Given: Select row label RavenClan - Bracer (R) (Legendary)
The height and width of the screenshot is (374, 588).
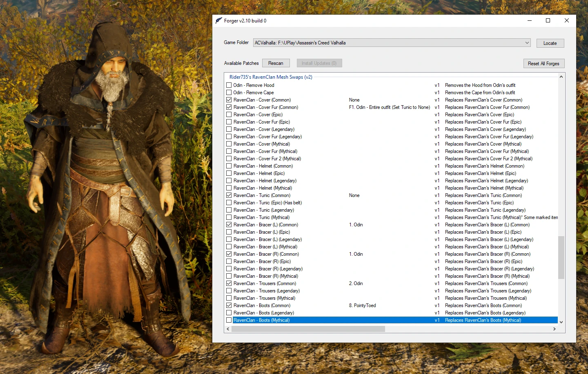Looking at the screenshot, I should (x=268, y=269).
